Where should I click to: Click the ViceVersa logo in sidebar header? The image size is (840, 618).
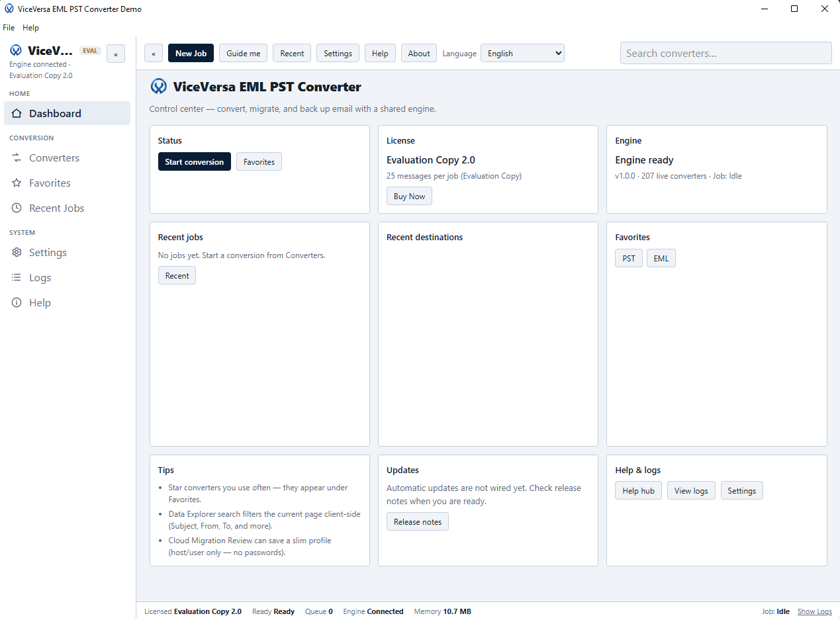(x=16, y=50)
